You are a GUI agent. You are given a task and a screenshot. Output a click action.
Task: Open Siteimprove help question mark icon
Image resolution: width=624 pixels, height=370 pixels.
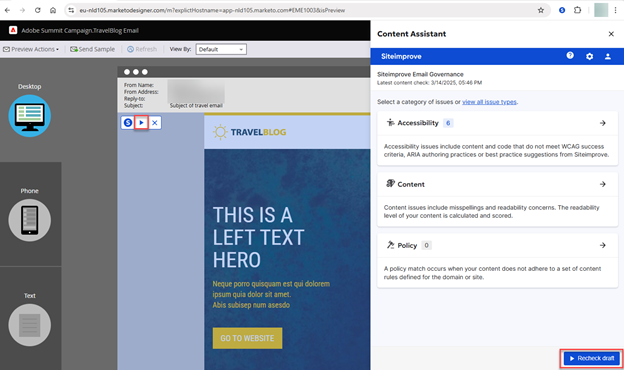570,56
